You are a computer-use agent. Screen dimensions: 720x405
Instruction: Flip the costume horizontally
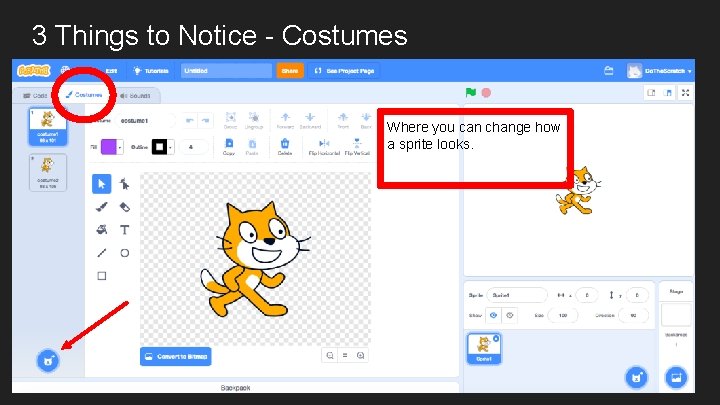tap(324, 146)
